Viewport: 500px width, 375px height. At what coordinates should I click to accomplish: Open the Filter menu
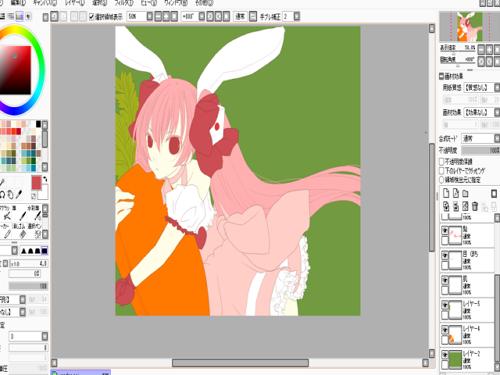[x=124, y=3]
